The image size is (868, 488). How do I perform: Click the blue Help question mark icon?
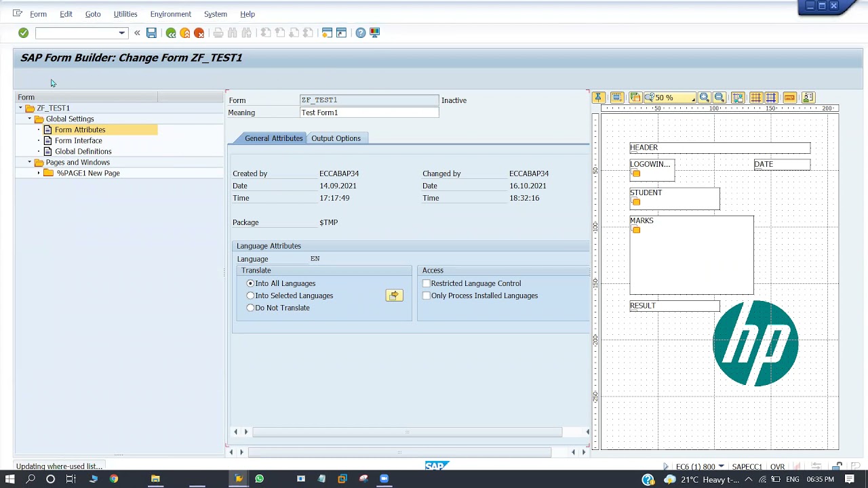click(x=361, y=33)
